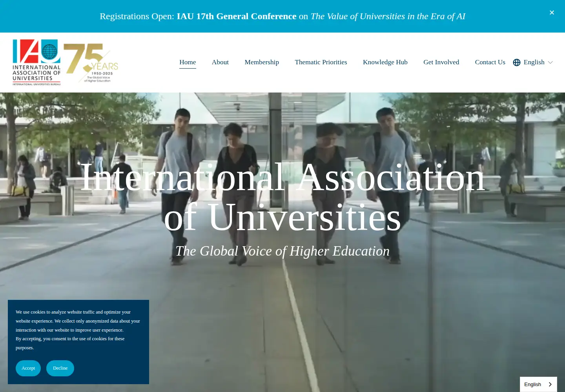Accept the cookies
The image size is (565, 392).
coord(28,368)
